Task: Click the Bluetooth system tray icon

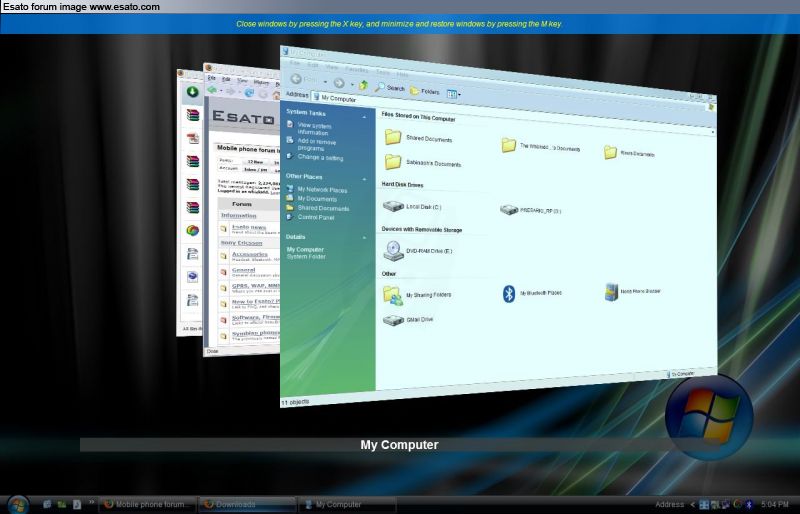Action: (749, 504)
